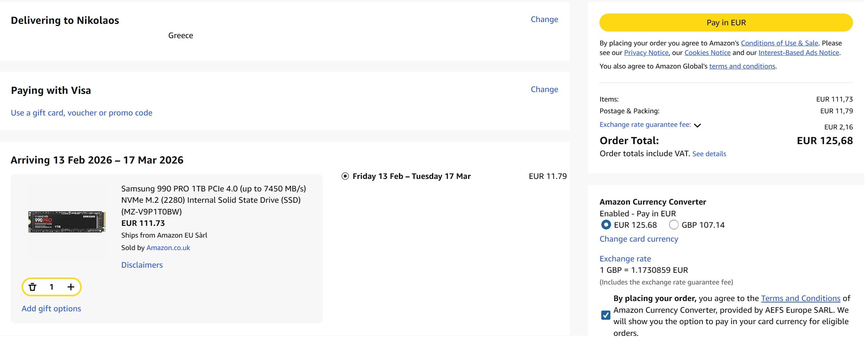
Task: Increase quantity with the plus icon
Action: 71,287
